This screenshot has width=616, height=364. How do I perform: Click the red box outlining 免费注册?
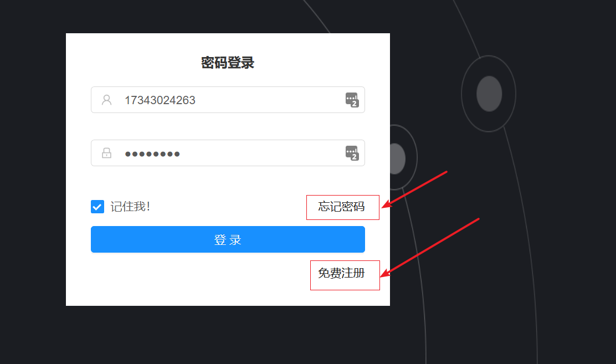click(345, 275)
